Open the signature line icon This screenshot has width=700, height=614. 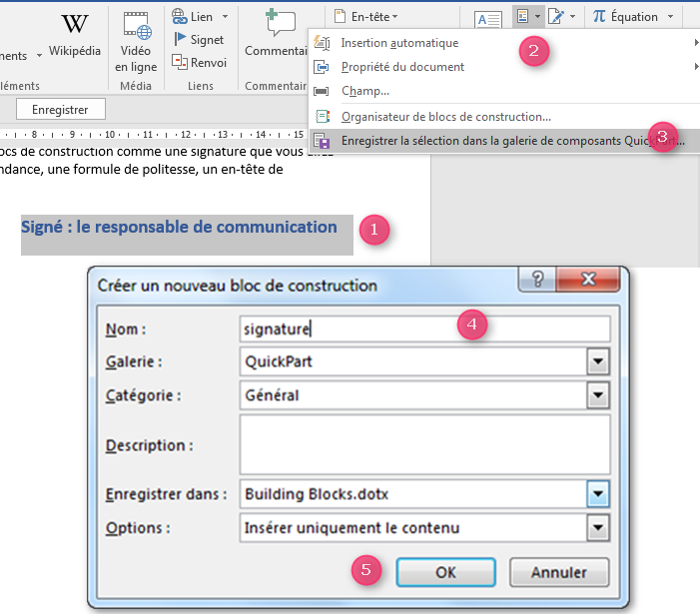pos(556,17)
